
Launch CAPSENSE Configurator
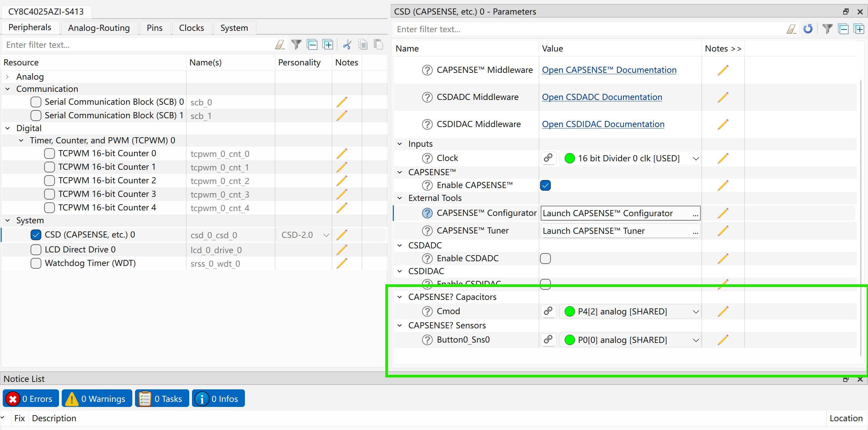(x=620, y=213)
